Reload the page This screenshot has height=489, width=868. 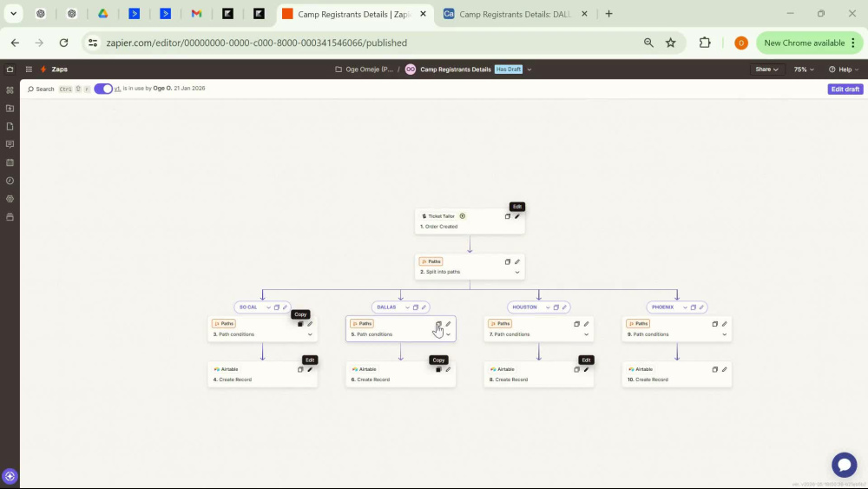click(63, 43)
